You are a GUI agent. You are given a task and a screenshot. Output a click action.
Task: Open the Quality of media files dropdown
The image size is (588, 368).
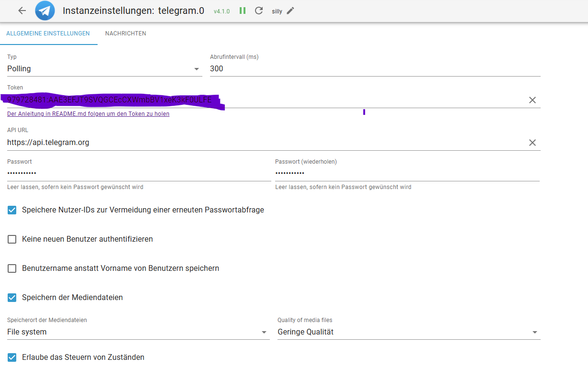409,332
